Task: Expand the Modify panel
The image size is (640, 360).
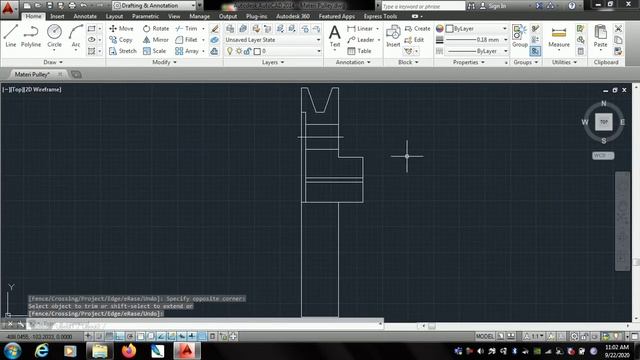Action: pyautogui.click(x=164, y=62)
